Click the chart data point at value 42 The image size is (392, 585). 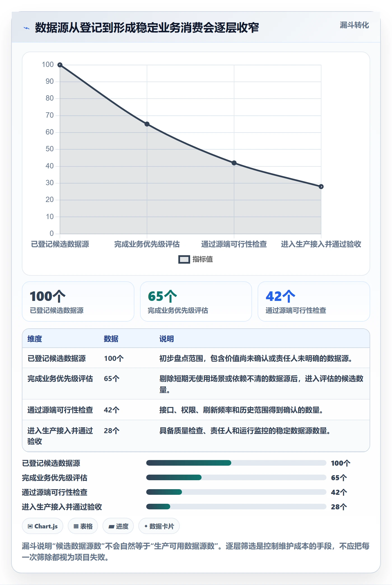tap(234, 163)
